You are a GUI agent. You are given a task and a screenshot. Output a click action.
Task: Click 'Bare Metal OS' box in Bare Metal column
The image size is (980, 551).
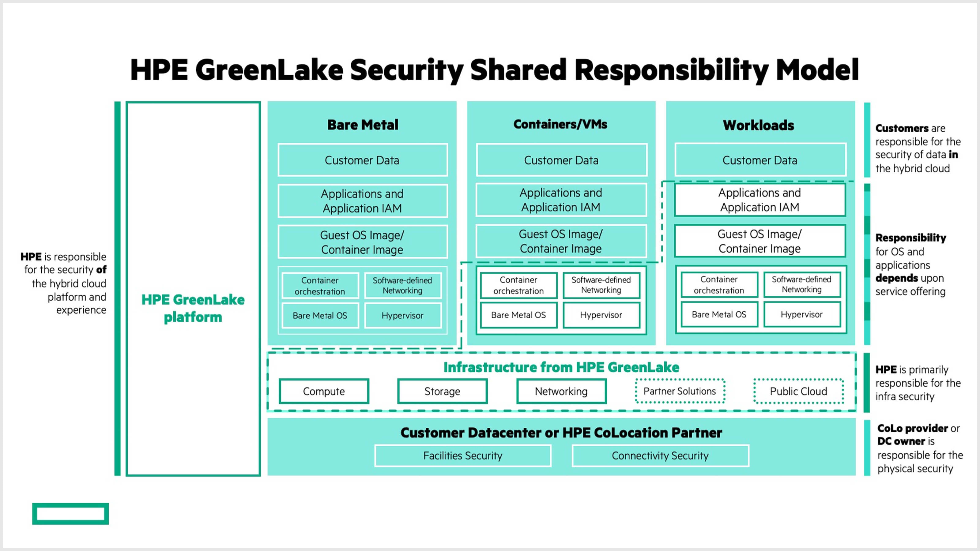click(x=320, y=316)
